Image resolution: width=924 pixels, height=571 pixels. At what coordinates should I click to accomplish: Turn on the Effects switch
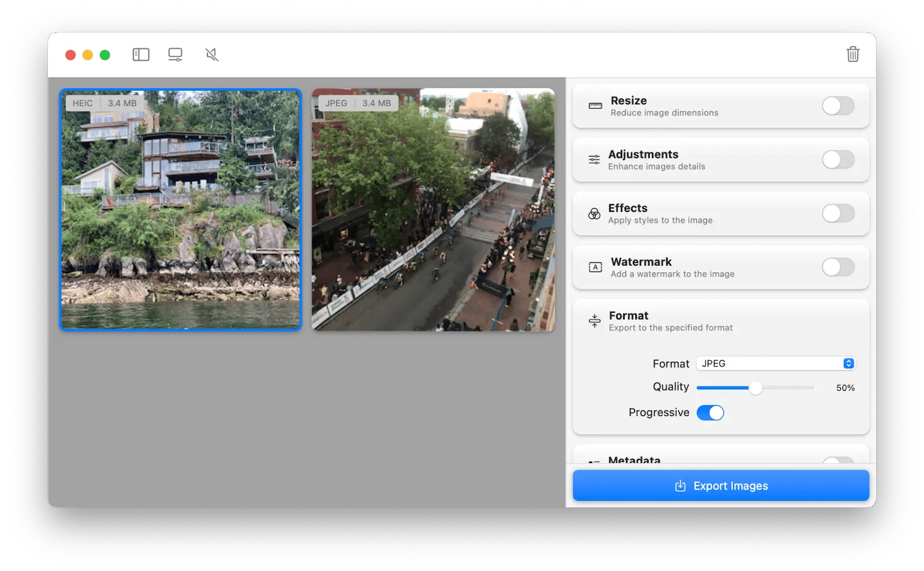coord(838,213)
